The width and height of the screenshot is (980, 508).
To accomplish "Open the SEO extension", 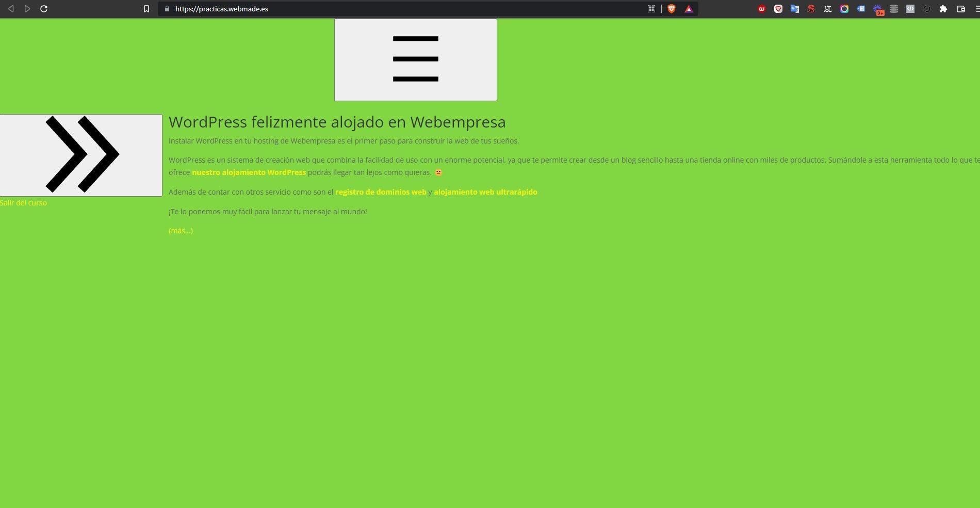I will [x=811, y=9].
